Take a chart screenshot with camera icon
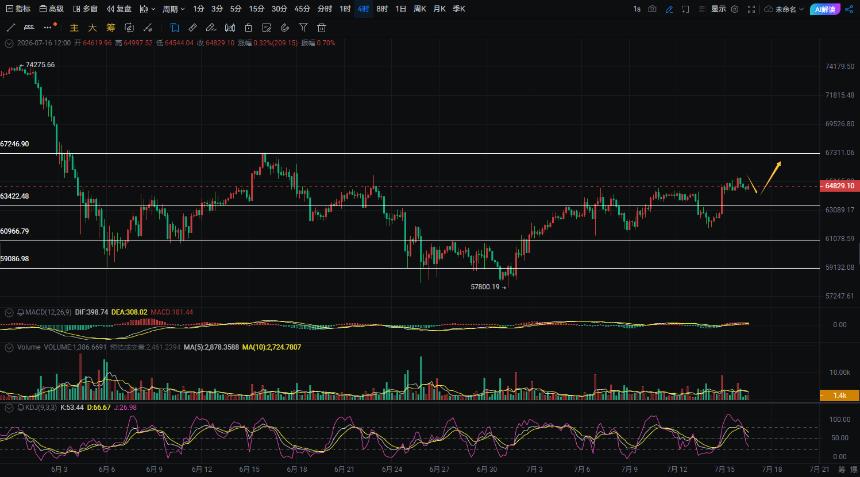The width and height of the screenshot is (860, 477). click(x=652, y=9)
